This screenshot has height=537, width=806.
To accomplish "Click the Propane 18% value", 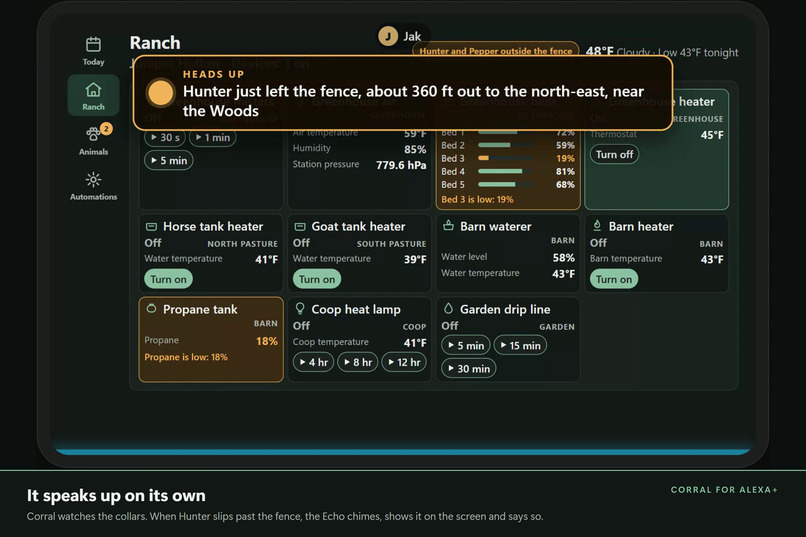I will pyautogui.click(x=267, y=341).
